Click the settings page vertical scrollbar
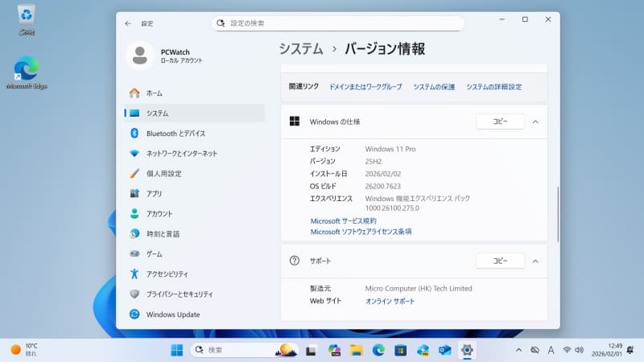This screenshot has width=644, height=362. click(x=558, y=214)
